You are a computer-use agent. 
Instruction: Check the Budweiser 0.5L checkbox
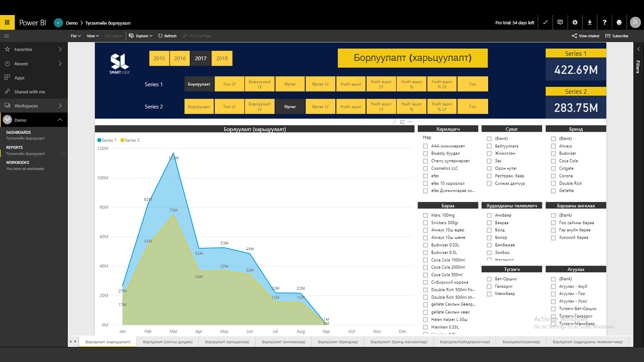click(425, 252)
